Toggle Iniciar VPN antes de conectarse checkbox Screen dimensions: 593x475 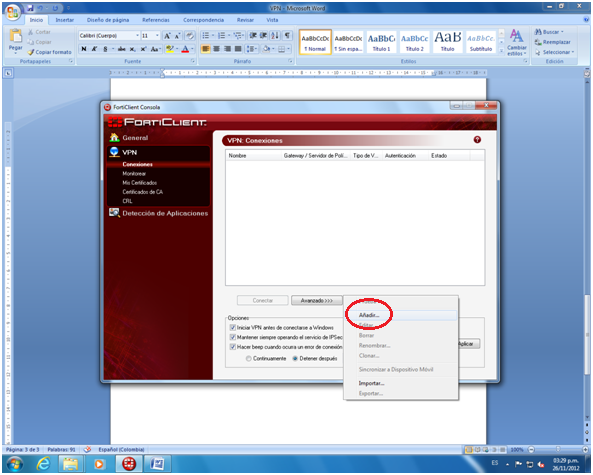pos(233,328)
